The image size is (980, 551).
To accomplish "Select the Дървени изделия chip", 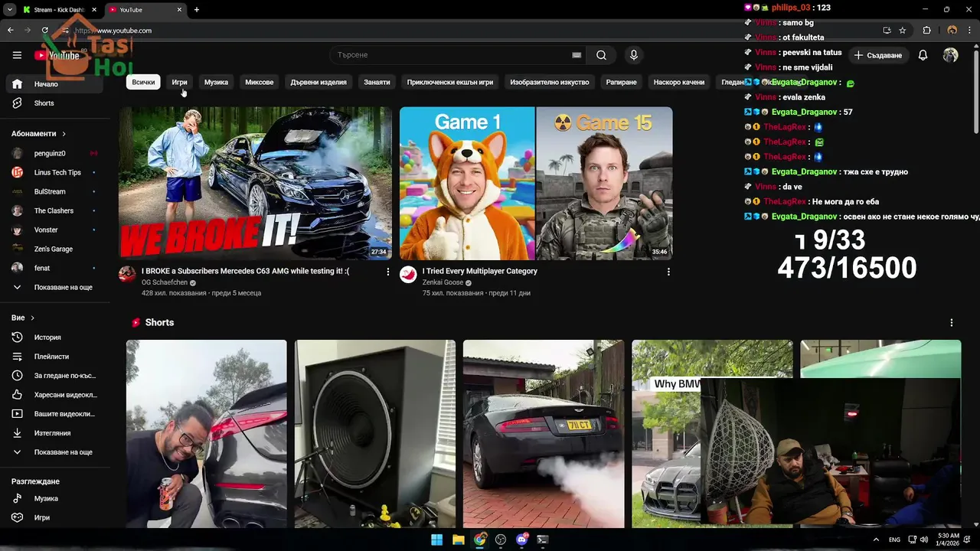I will [x=318, y=82].
